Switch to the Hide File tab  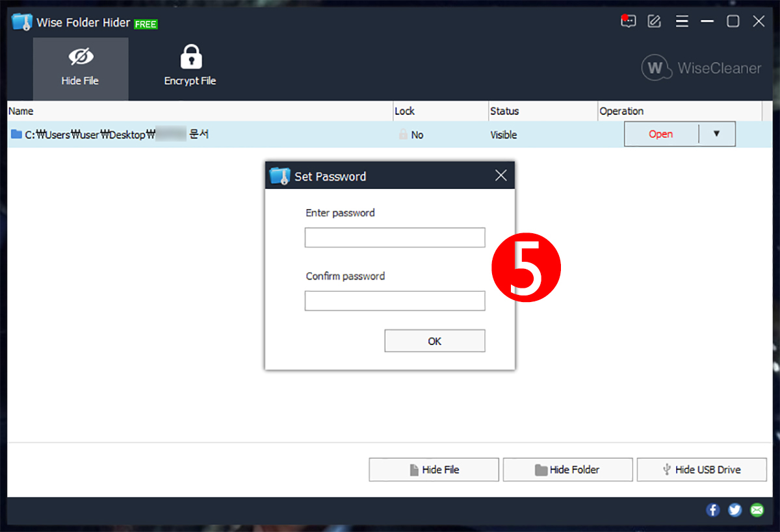[x=81, y=69]
